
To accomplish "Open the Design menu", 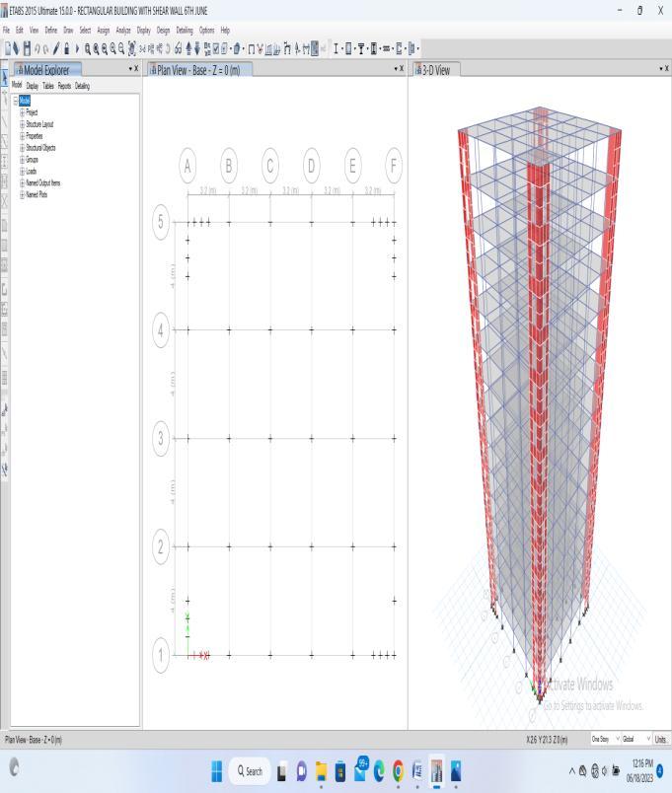I will pos(164,31).
